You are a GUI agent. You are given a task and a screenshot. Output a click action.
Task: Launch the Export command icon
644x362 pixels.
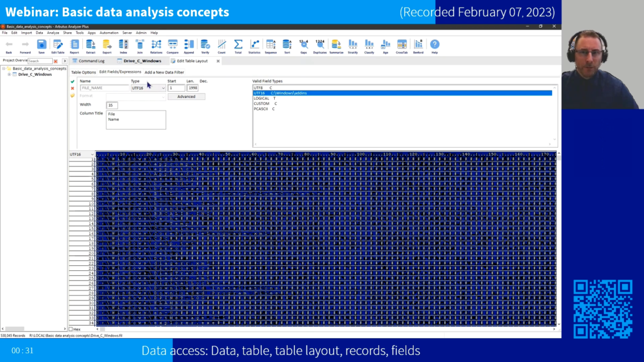tap(107, 47)
